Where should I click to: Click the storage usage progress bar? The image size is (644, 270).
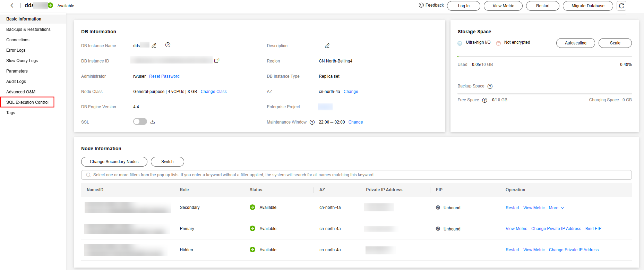tap(544, 57)
